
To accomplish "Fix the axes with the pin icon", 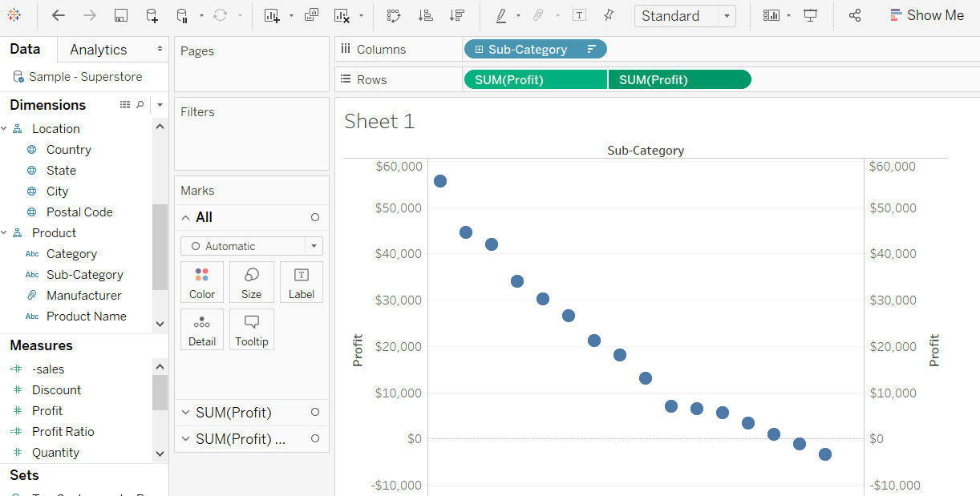I will pyautogui.click(x=609, y=15).
